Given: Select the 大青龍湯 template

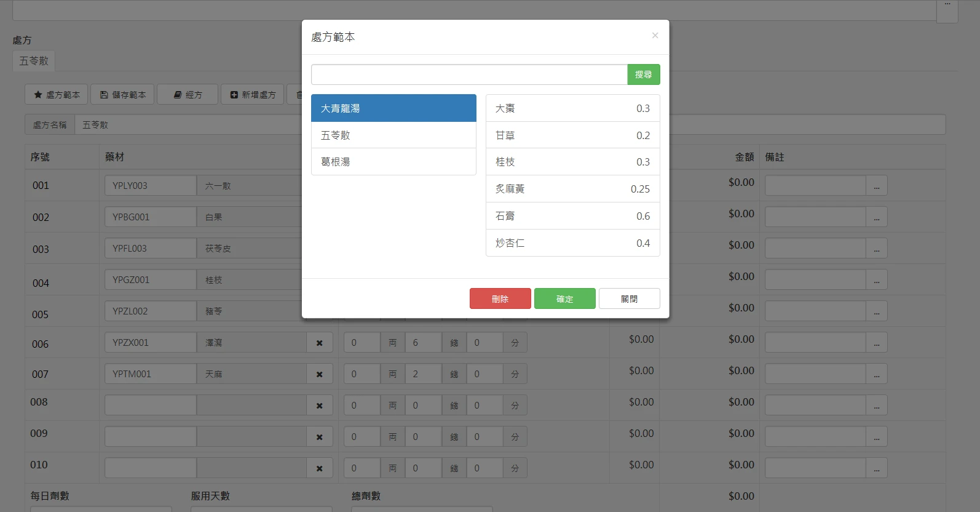Looking at the screenshot, I should point(393,108).
